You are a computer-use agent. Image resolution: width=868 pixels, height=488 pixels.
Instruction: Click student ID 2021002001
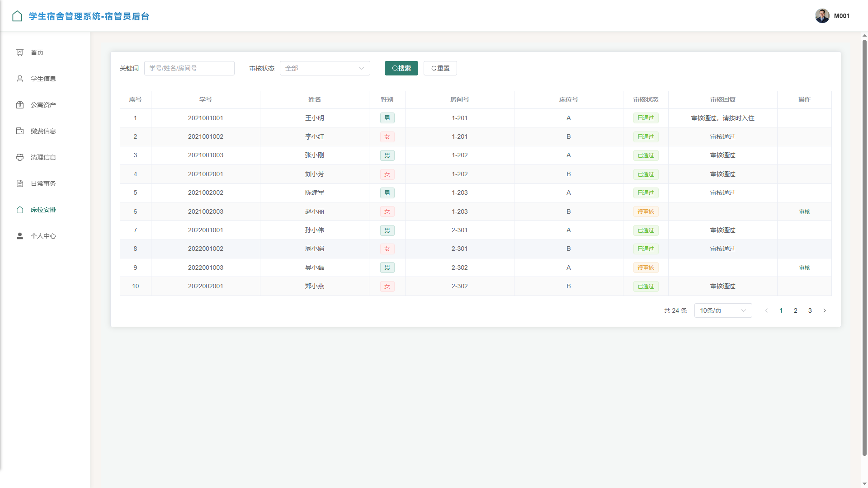[x=206, y=174]
